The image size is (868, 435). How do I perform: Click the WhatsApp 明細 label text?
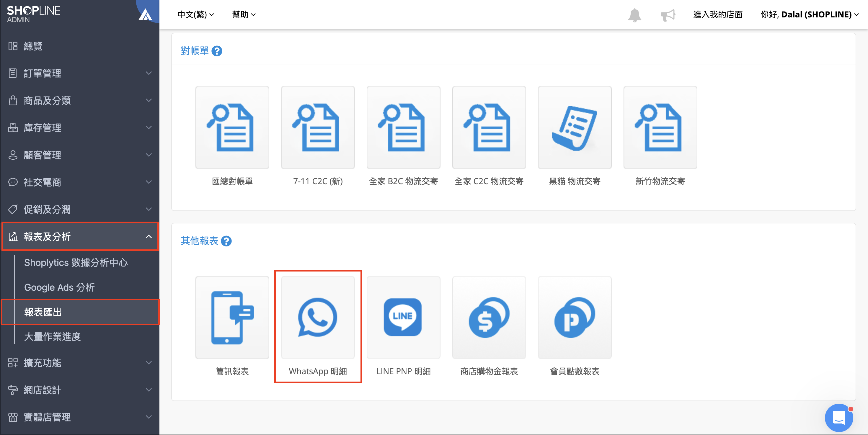318,371
